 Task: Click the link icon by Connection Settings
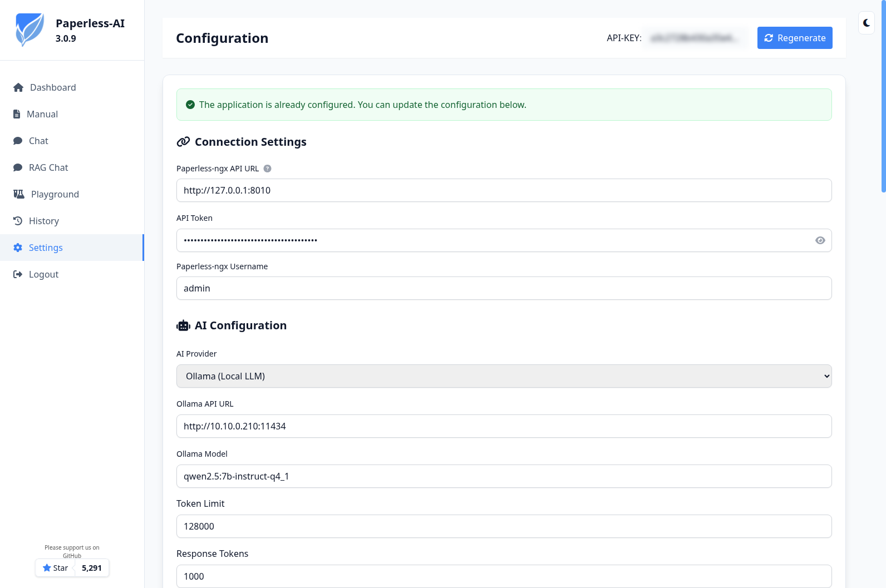click(183, 142)
